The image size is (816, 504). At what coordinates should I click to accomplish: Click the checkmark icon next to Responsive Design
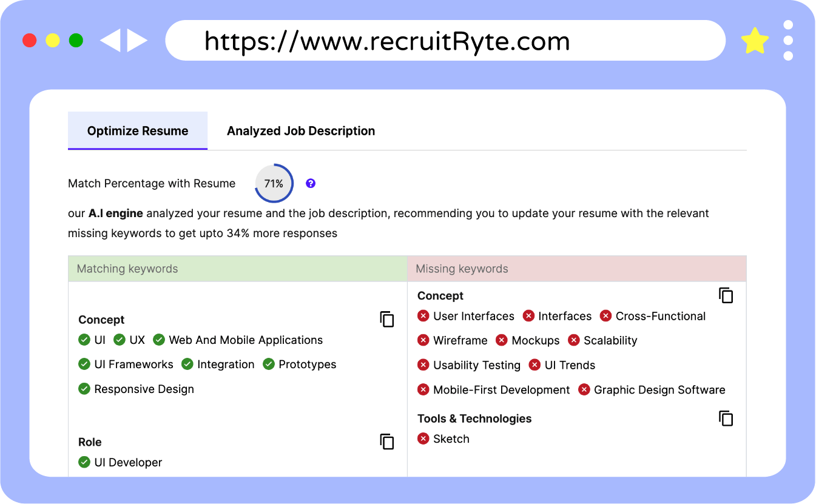coord(84,389)
